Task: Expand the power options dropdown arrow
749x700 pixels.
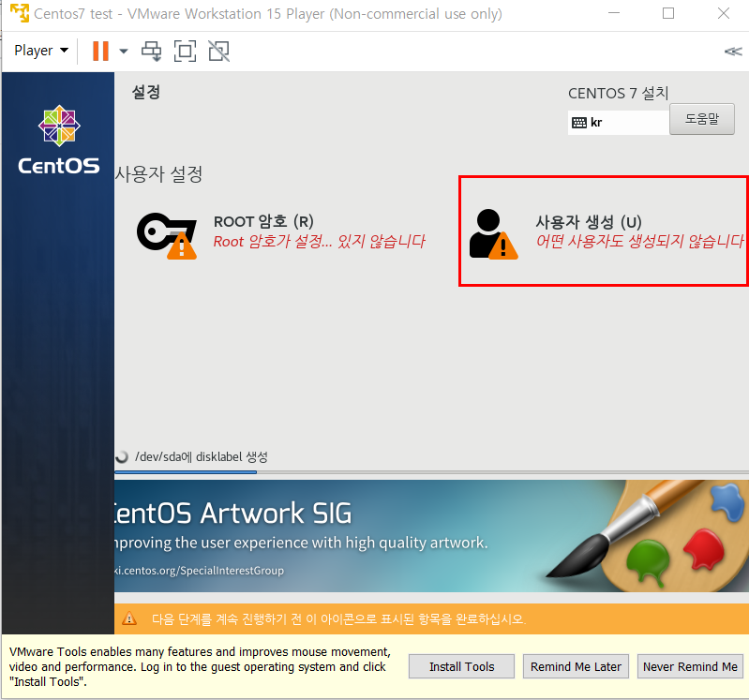Action: (x=123, y=52)
